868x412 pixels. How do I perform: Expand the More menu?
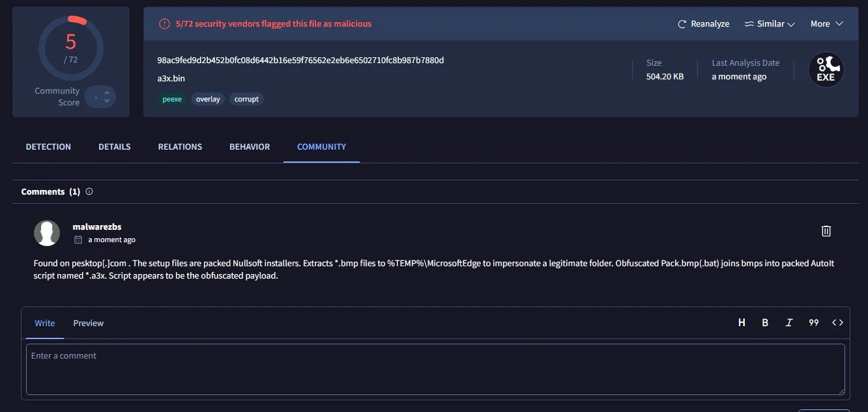point(826,24)
